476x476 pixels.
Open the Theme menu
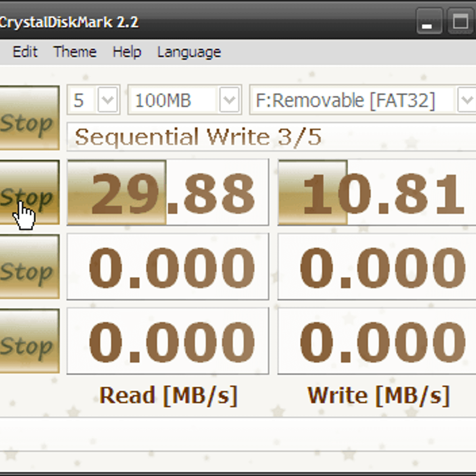[x=75, y=52]
